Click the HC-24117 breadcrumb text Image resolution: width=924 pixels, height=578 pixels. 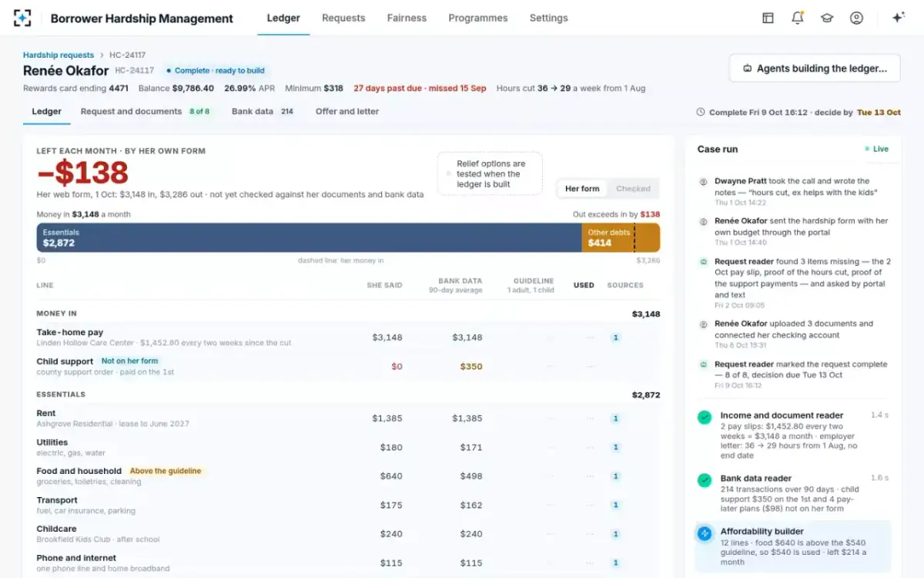128,55
